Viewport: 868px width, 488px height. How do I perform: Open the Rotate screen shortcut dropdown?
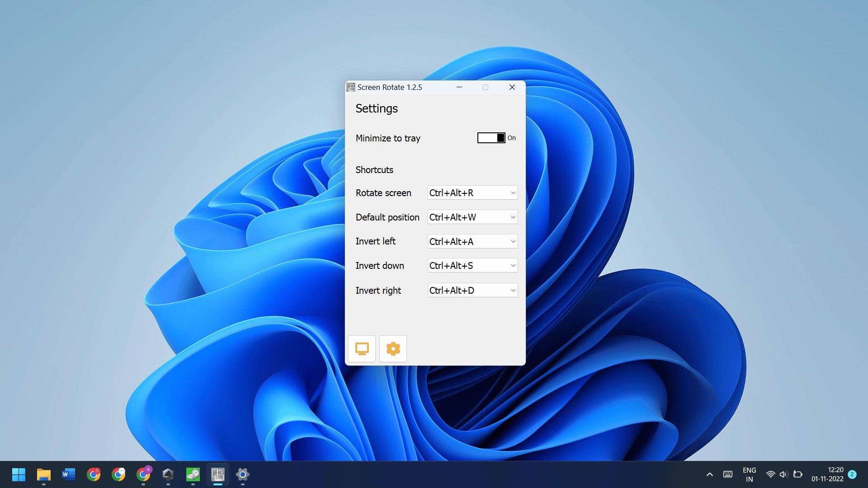pos(472,193)
